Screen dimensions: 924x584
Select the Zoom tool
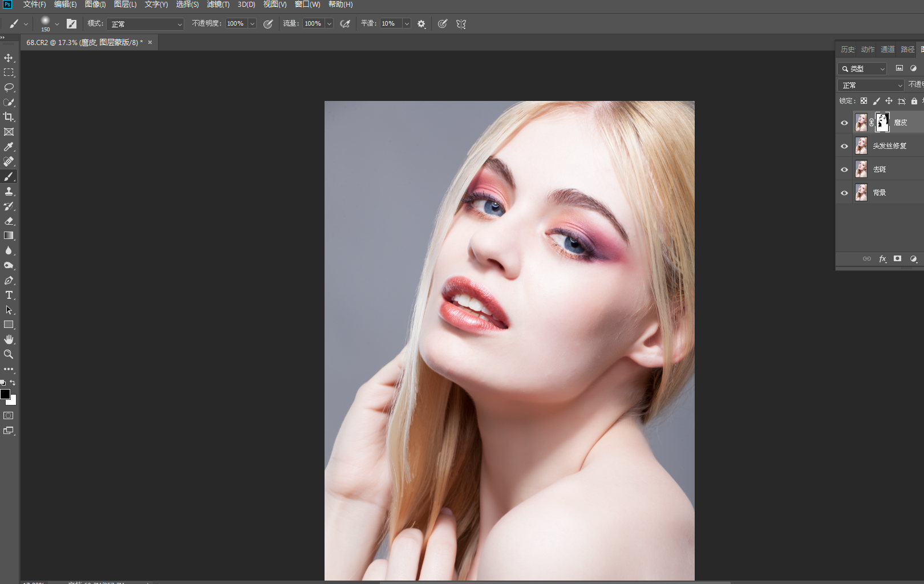pyautogui.click(x=9, y=354)
